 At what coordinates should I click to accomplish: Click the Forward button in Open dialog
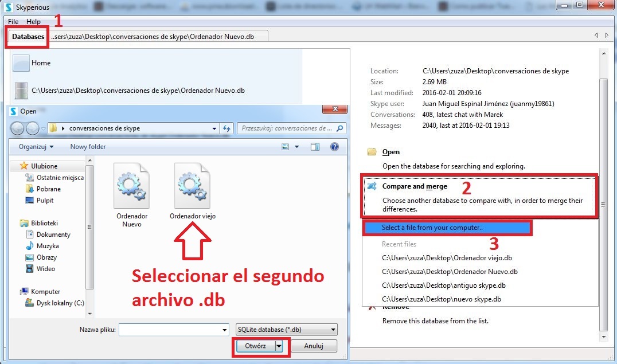click(32, 128)
